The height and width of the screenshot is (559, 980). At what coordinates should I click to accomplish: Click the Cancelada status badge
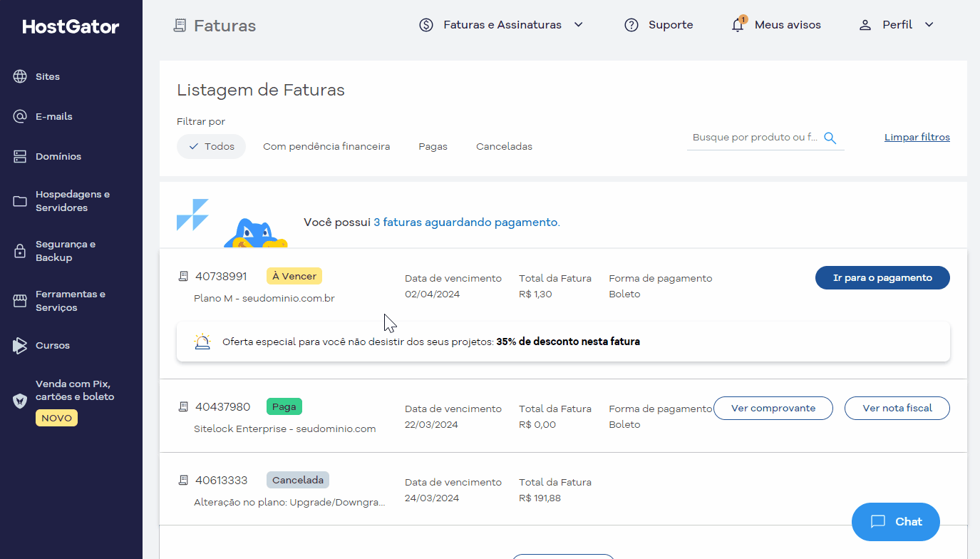tap(298, 480)
